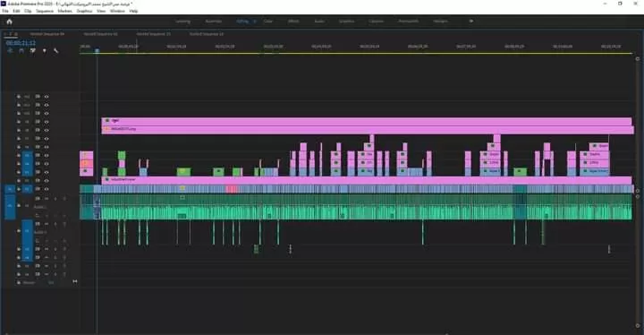
Task: Go to the Home screen icon
Action: 10,21
